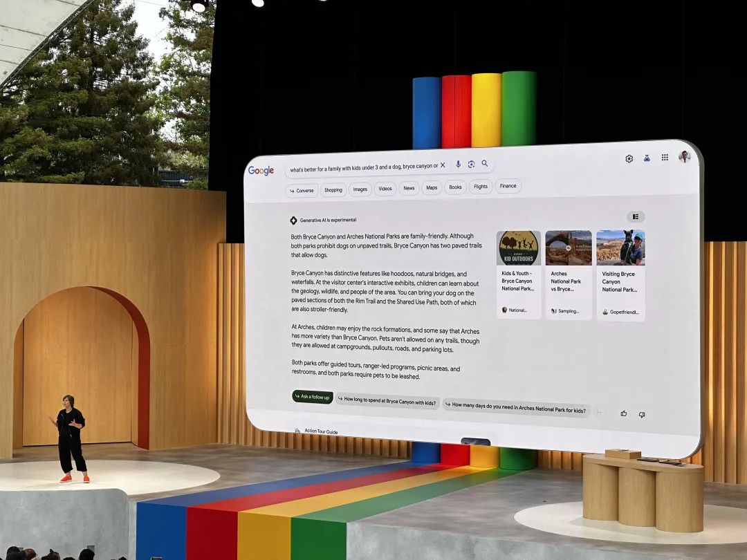Click the paragraph starting 'Both Bryce Canyon and Arches'

click(x=386, y=245)
